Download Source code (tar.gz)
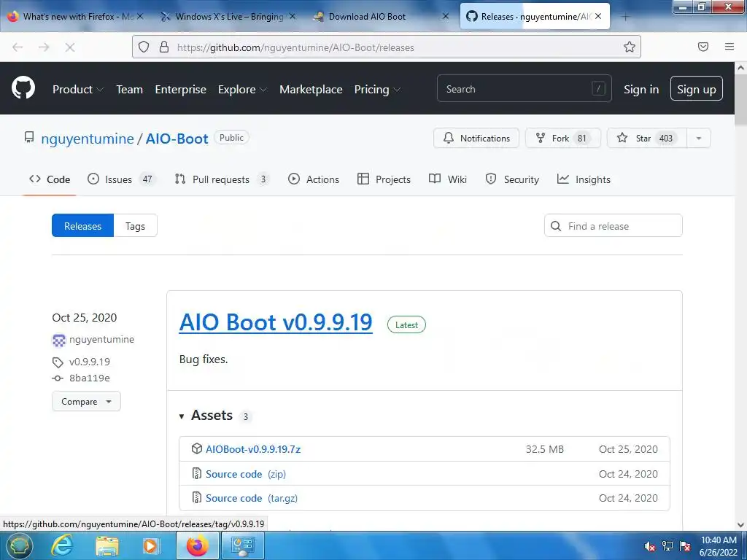Screen dimensions: 747x560 [x=252, y=498]
